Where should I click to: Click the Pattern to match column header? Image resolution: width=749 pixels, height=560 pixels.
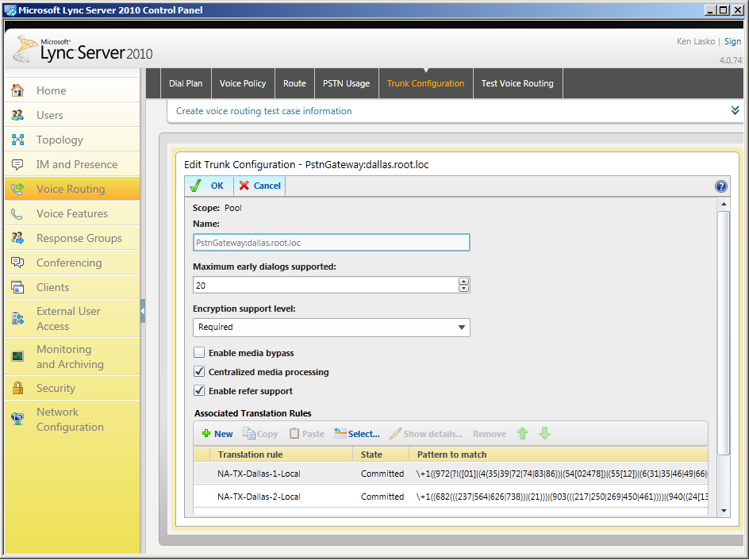coord(559,455)
